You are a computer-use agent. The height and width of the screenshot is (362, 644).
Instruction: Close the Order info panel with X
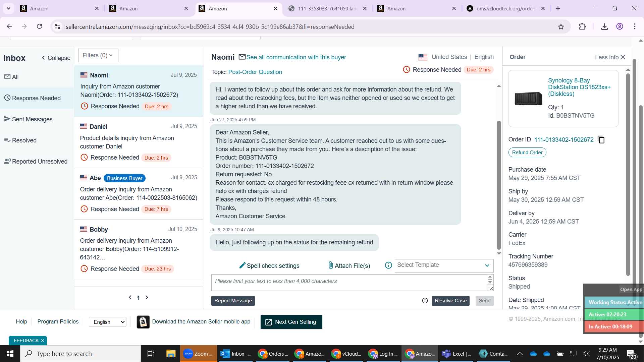(x=623, y=57)
